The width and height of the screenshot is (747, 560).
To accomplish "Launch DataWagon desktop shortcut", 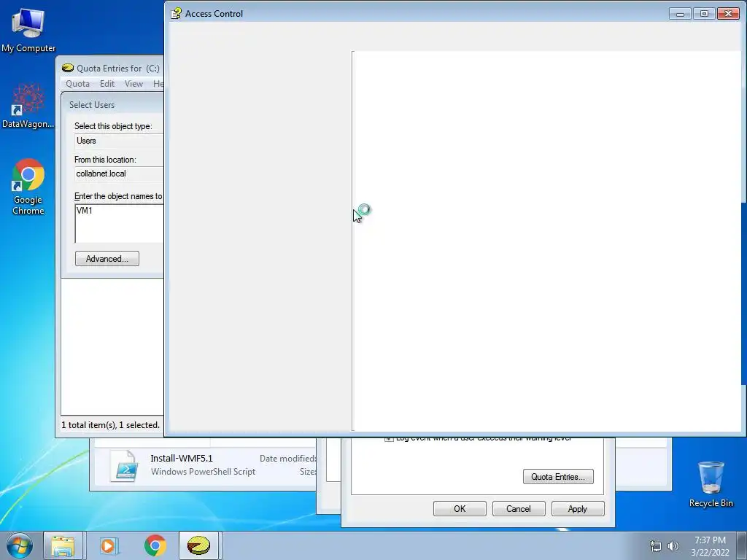I will point(28,106).
